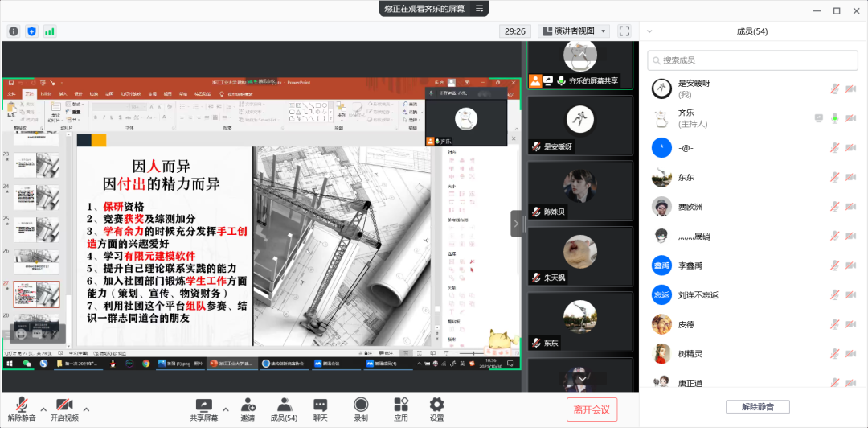Click avatar of 费欧洲 in members list

pos(661,206)
